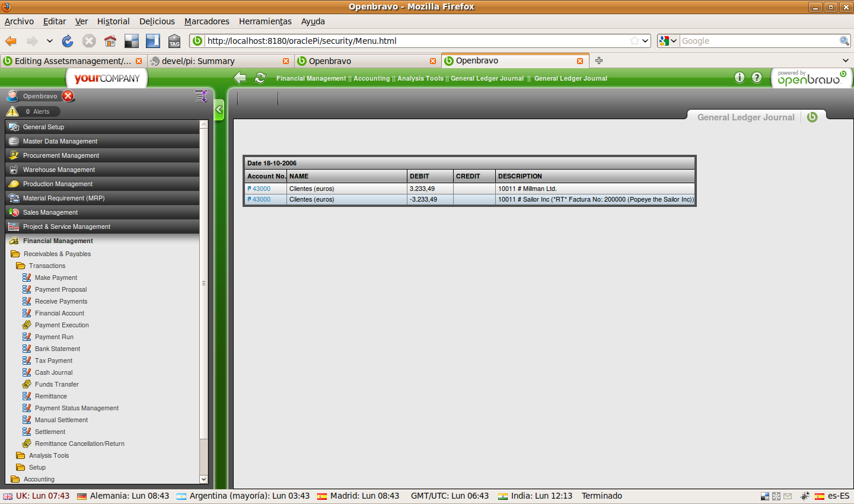
Task: Click the red logout icon next to Openbravo user
Action: click(x=68, y=96)
